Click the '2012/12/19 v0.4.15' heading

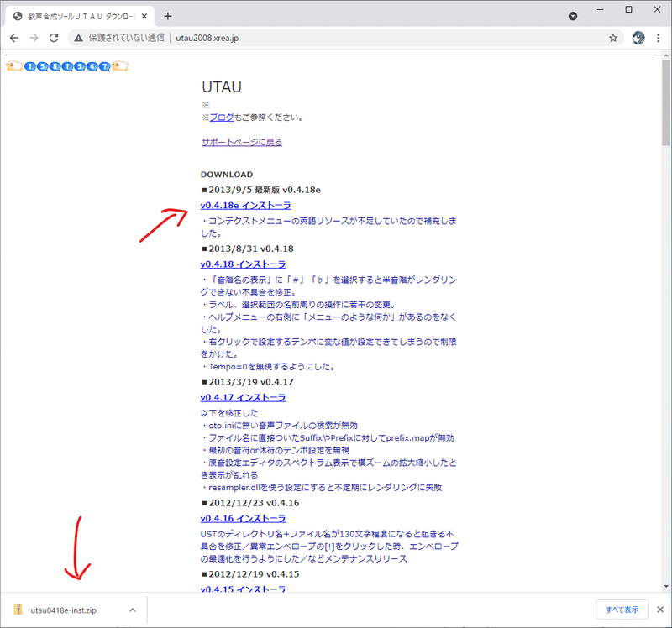pos(250,574)
